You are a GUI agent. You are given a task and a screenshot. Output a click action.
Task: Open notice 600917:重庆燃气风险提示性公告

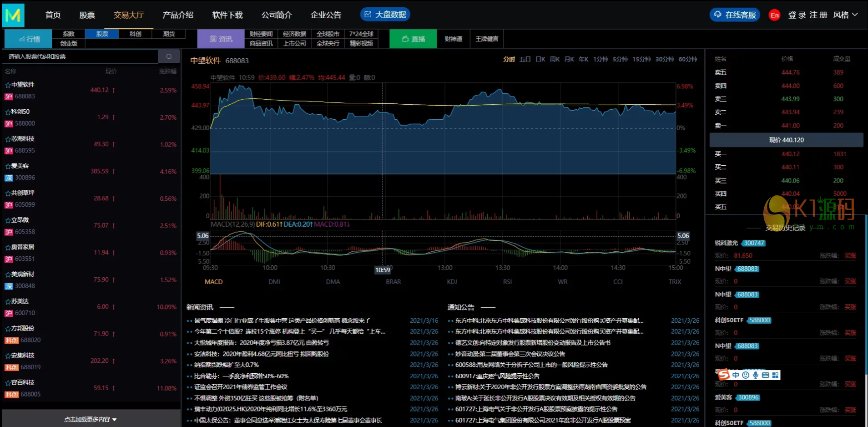[497, 376]
